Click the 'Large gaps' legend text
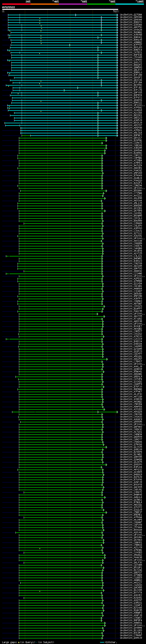Image resolution: width=146 pixels, height=644 pixels. 10,642
